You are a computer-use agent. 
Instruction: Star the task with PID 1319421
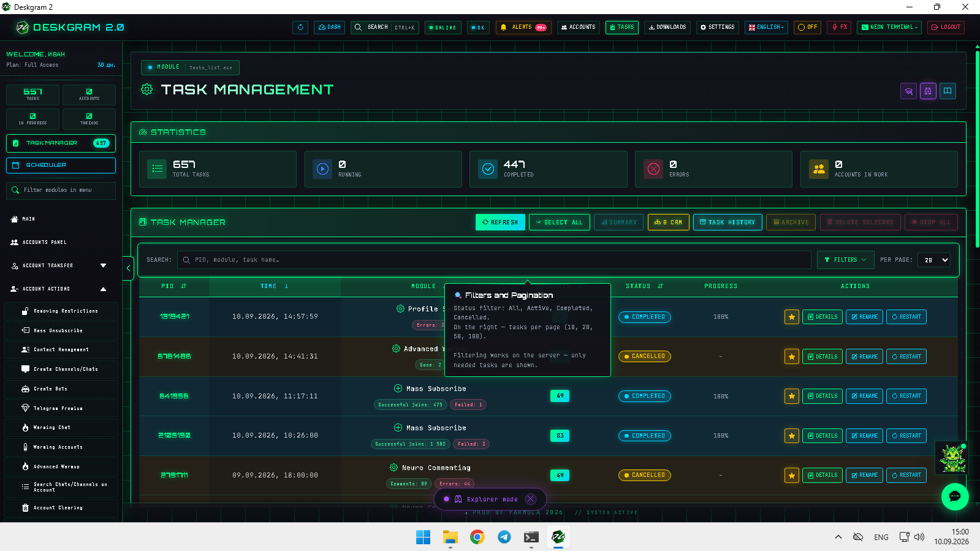792,317
